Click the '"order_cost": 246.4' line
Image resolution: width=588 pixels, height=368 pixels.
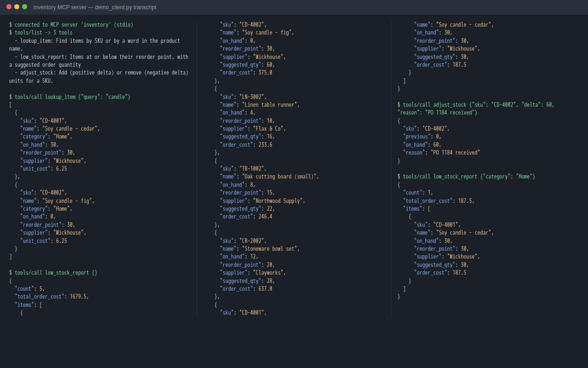(246, 217)
